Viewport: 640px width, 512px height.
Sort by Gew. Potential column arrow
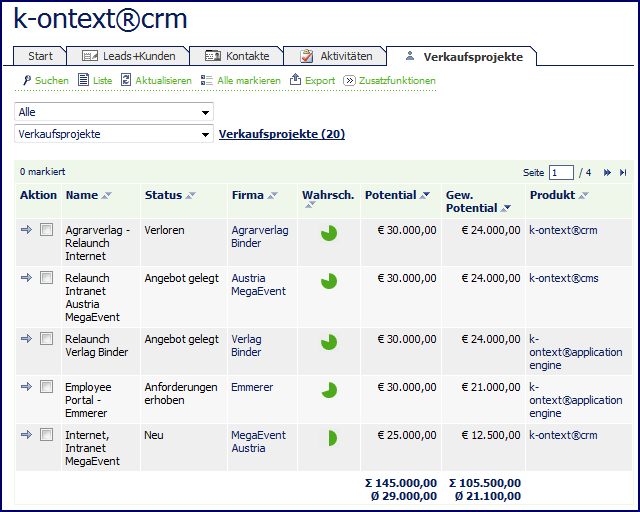(506, 208)
